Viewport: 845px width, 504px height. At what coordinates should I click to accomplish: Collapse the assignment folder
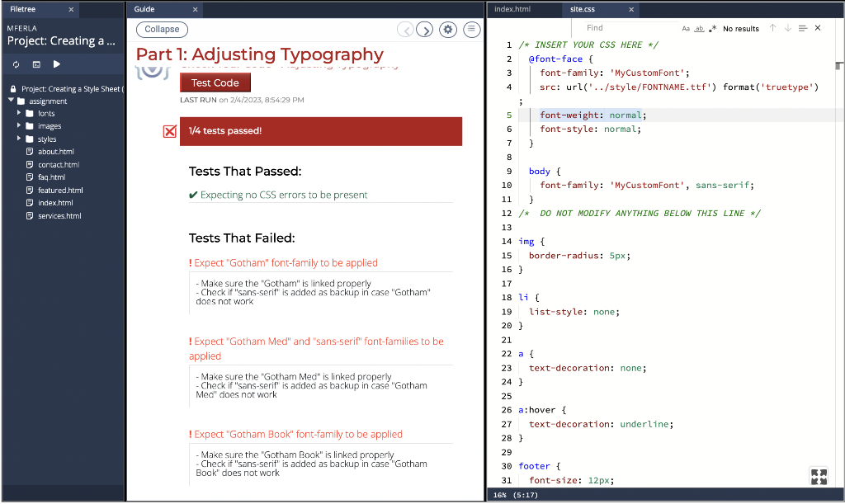click(11, 101)
